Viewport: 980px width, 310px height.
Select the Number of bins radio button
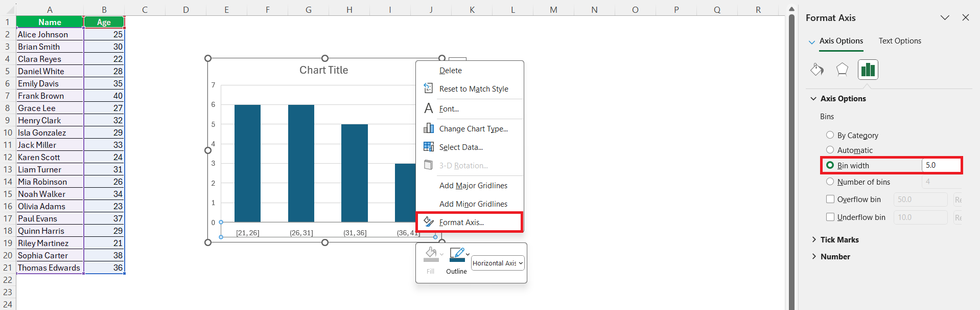pos(830,182)
